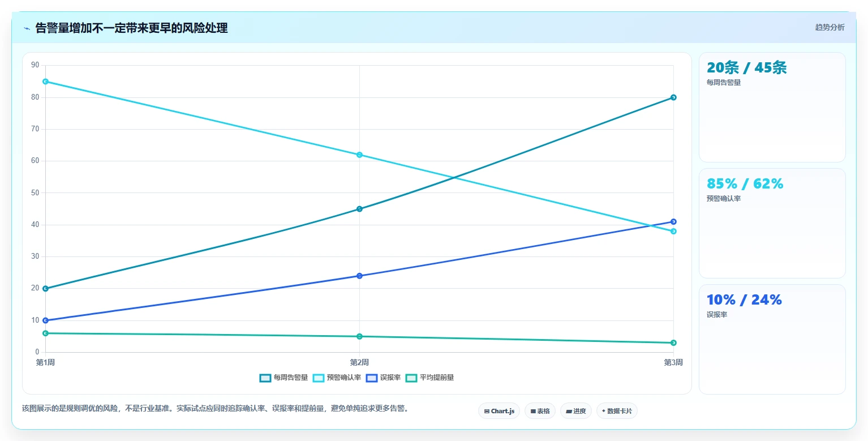Toggle the 每周告警量 legend swatch
The width and height of the screenshot is (868, 441).
click(x=265, y=378)
